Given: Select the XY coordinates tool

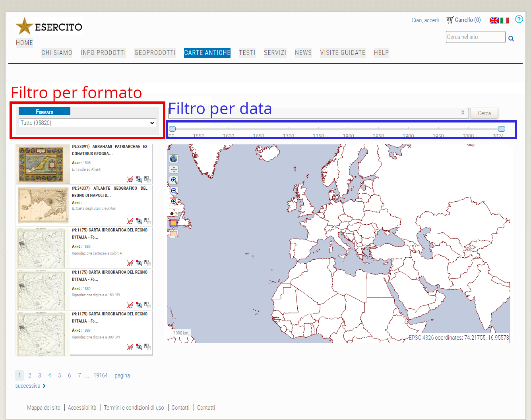Looking at the screenshot, I should point(173,212).
